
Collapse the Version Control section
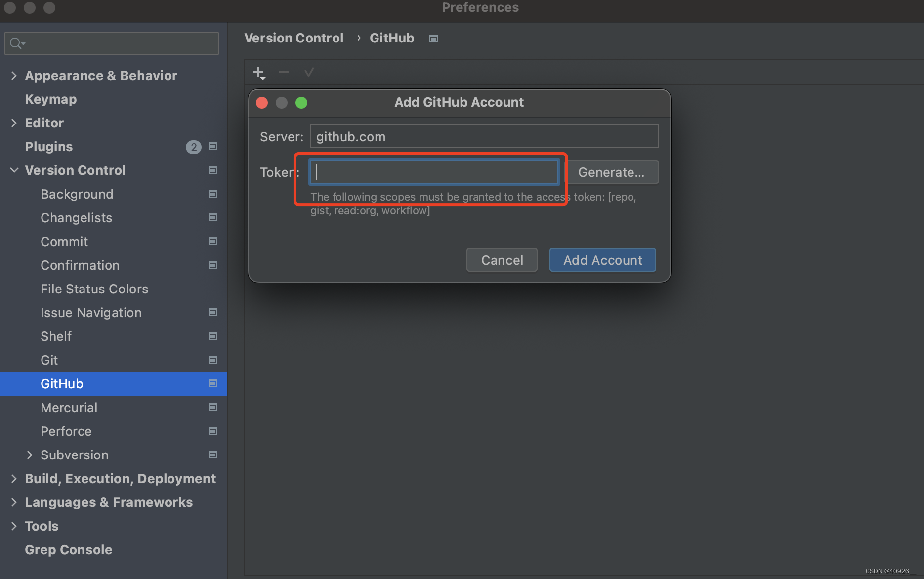pos(14,170)
